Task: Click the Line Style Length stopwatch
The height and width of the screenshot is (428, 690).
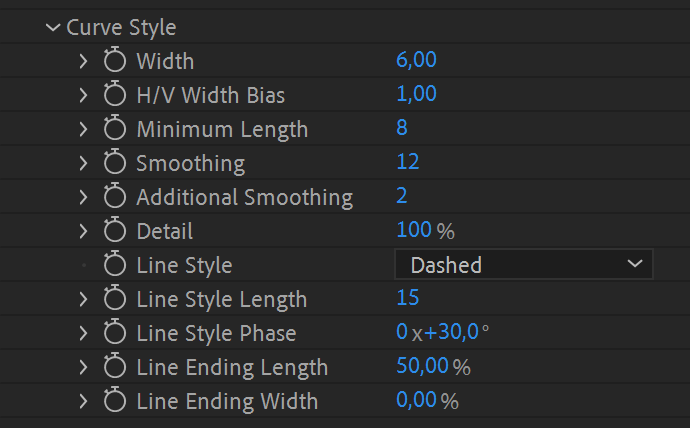Action: click(115, 299)
